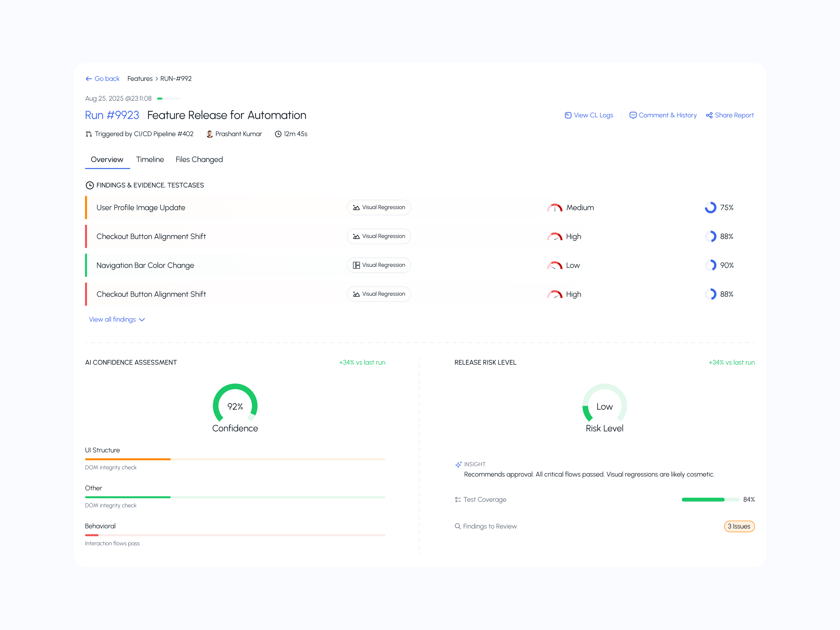
Task: Click the Go back arrow icon
Action: [88, 78]
